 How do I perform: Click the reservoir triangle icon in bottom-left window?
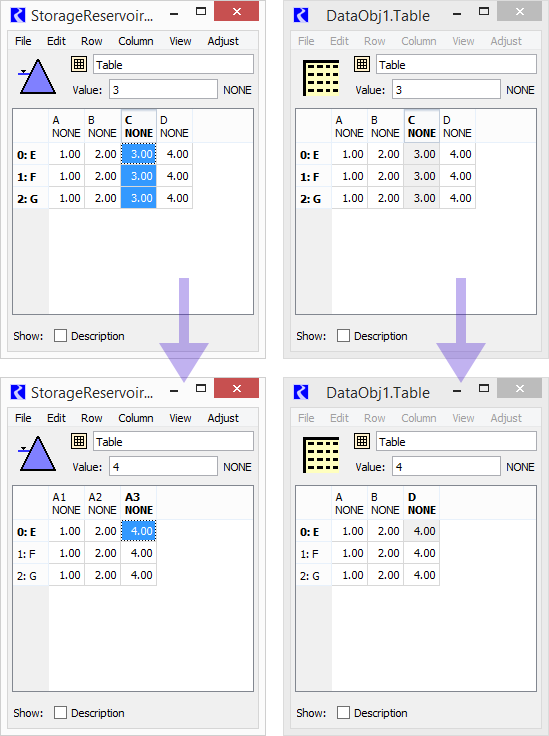pos(37,454)
